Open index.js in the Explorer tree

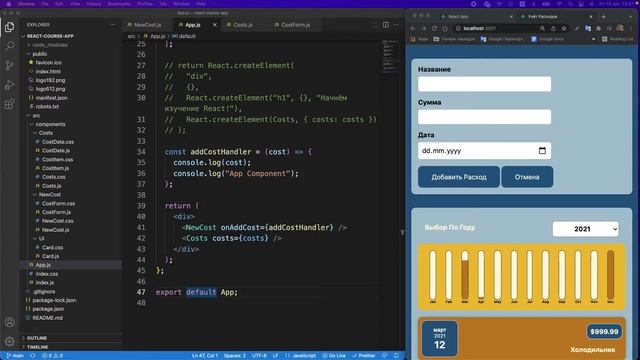tap(44, 282)
